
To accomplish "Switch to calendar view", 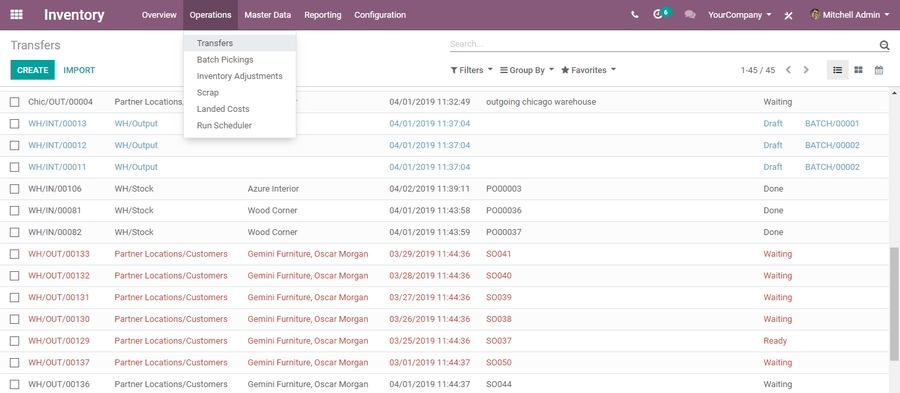I will 879,70.
